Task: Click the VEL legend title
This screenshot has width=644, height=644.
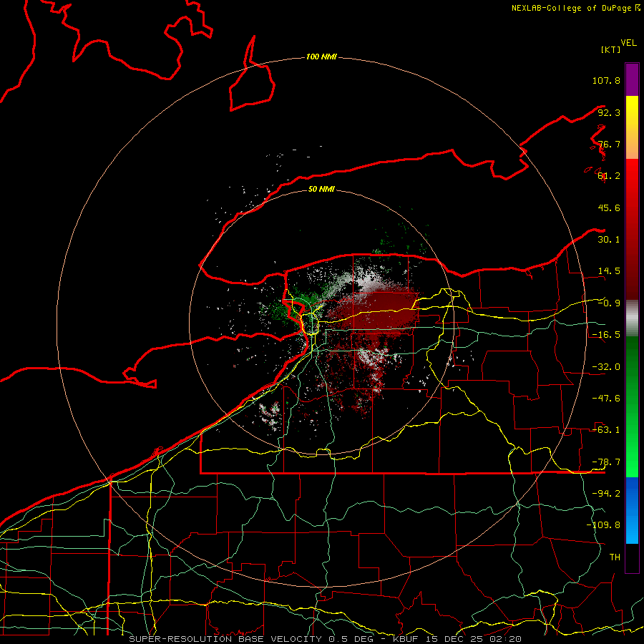Action: pyautogui.click(x=628, y=43)
